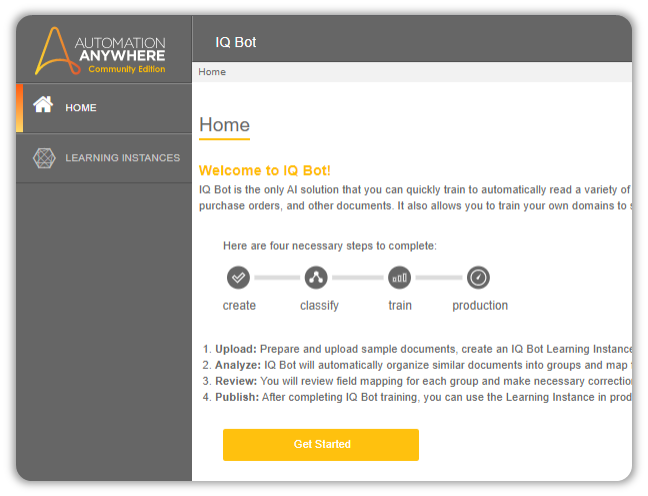648x496 pixels.
Task: Click the classify step icon
Action: click(x=316, y=277)
